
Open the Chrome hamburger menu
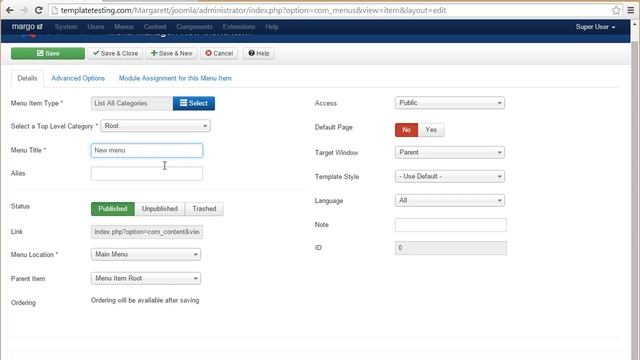point(631,10)
